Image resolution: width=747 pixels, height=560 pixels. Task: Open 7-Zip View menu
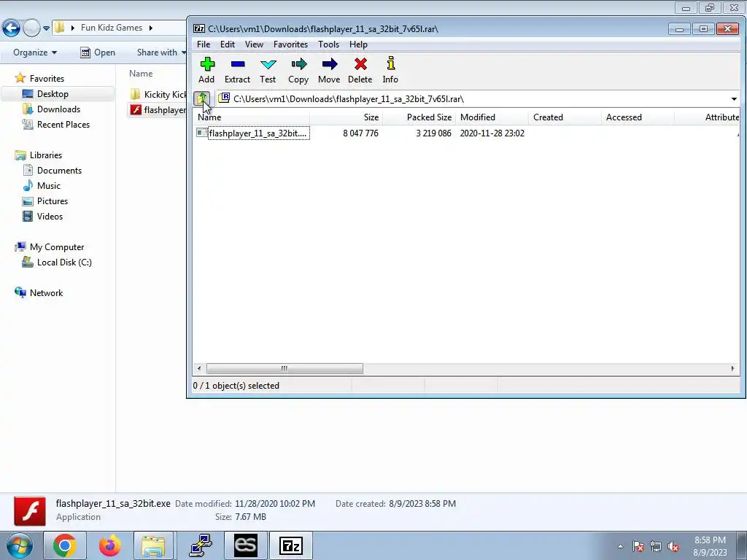coord(254,44)
